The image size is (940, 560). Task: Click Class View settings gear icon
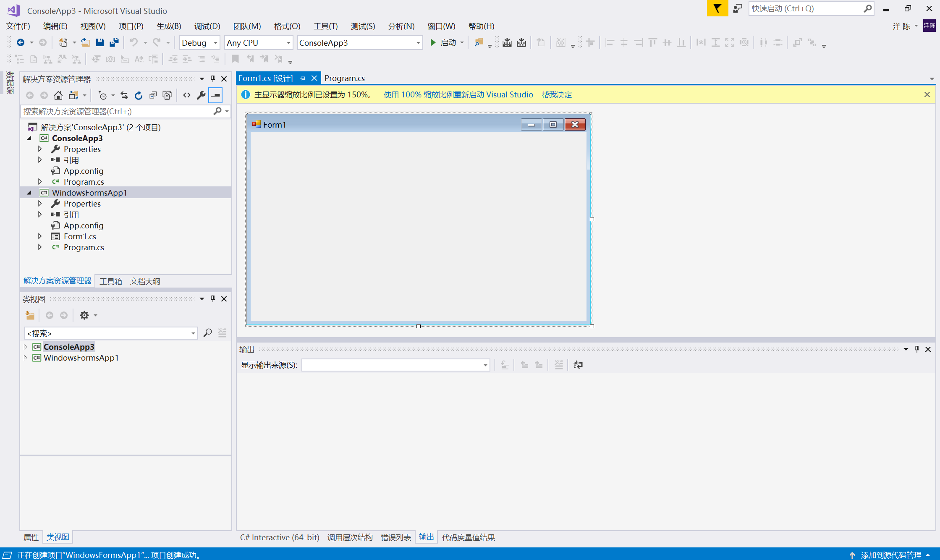coord(84,315)
